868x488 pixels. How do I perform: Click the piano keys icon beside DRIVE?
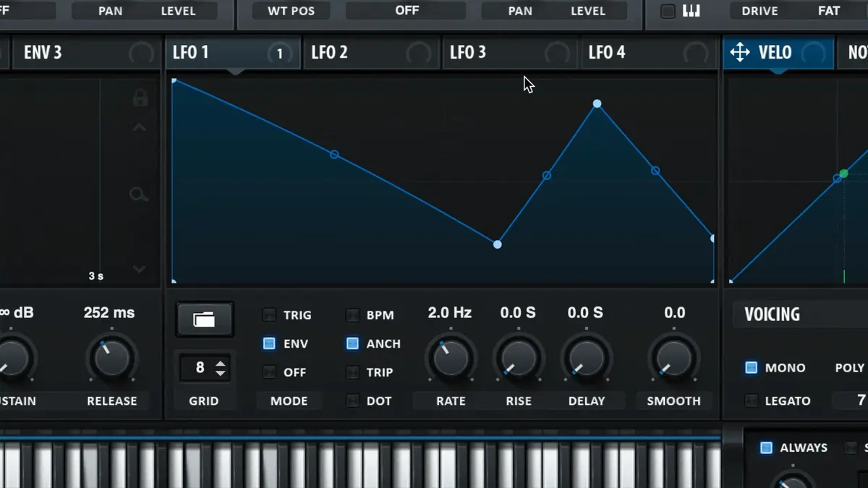[691, 11]
